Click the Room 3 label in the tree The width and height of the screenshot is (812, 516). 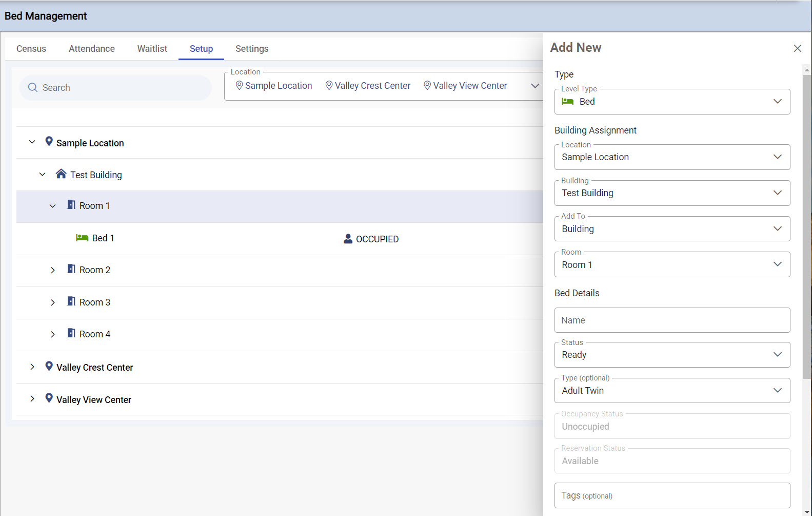tap(95, 302)
